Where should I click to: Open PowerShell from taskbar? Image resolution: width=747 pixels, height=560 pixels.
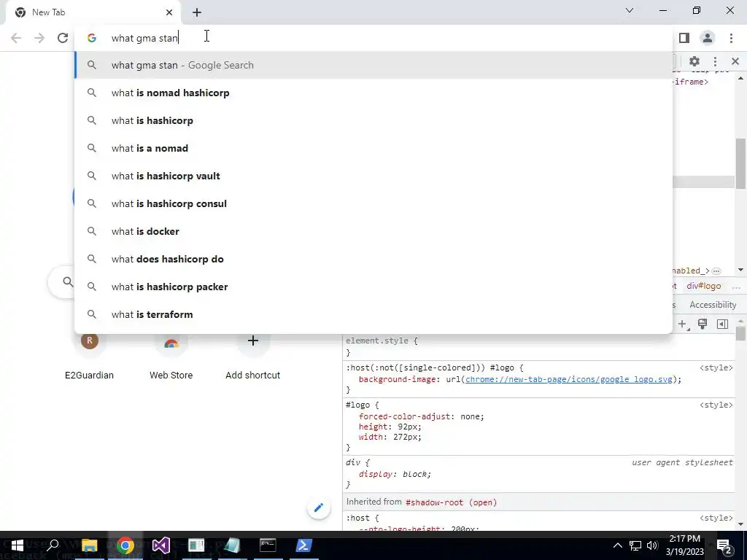click(x=303, y=545)
